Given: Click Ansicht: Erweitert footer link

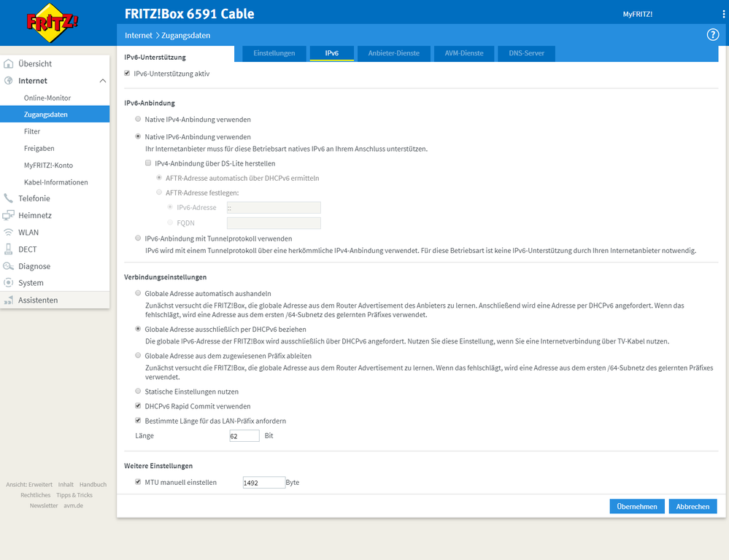Looking at the screenshot, I should 29,484.
